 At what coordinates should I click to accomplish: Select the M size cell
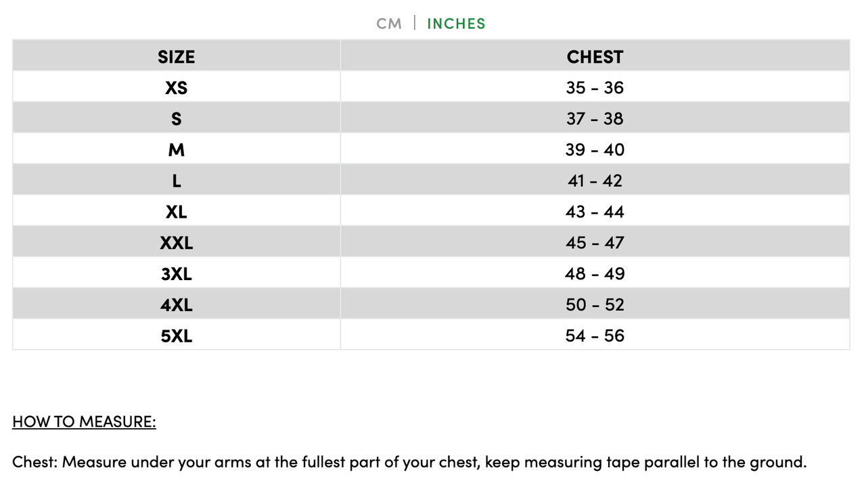click(177, 150)
